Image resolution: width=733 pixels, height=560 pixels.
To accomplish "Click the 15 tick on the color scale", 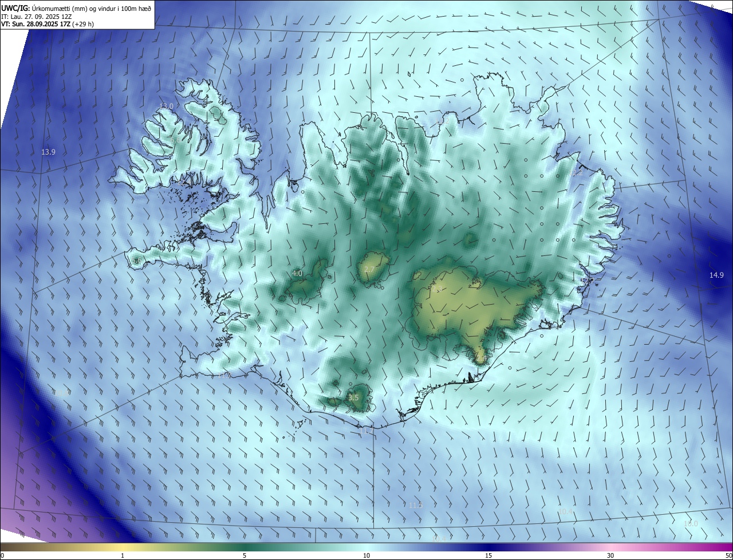I will [489, 556].
